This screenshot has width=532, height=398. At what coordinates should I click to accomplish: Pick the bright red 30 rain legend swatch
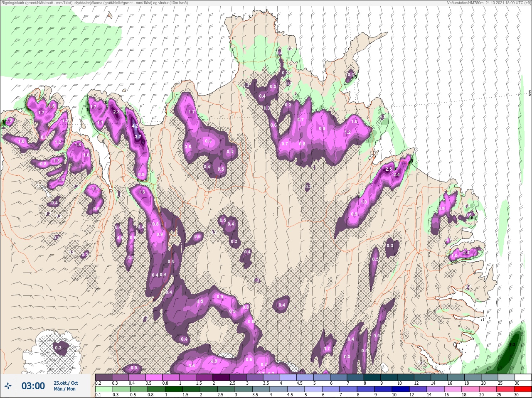point(523,389)
